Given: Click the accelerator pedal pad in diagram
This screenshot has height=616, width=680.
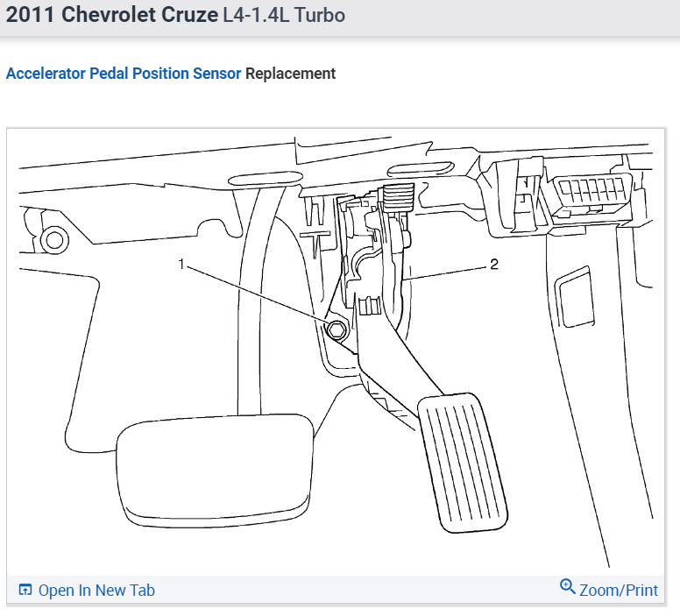Looking at the screenshot, I should tap(463, 463).
